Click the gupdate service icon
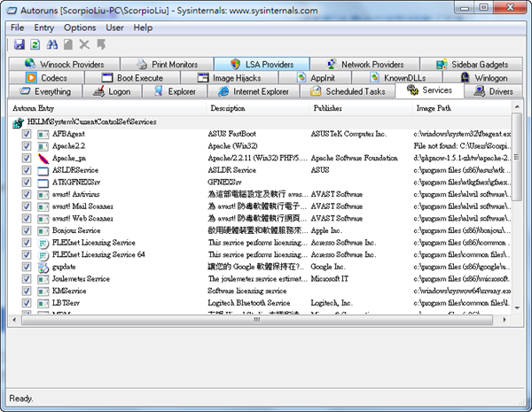 pyautogui.click(x=43, y=266)
